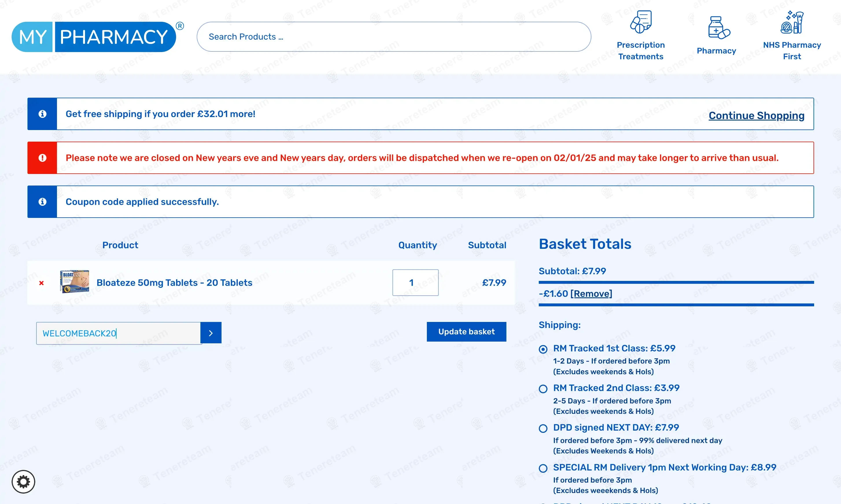This screenshot has width=841, height=504.
Task: Select RM Tracked 2nd Class shipping
Action: [x=543, y=389]
